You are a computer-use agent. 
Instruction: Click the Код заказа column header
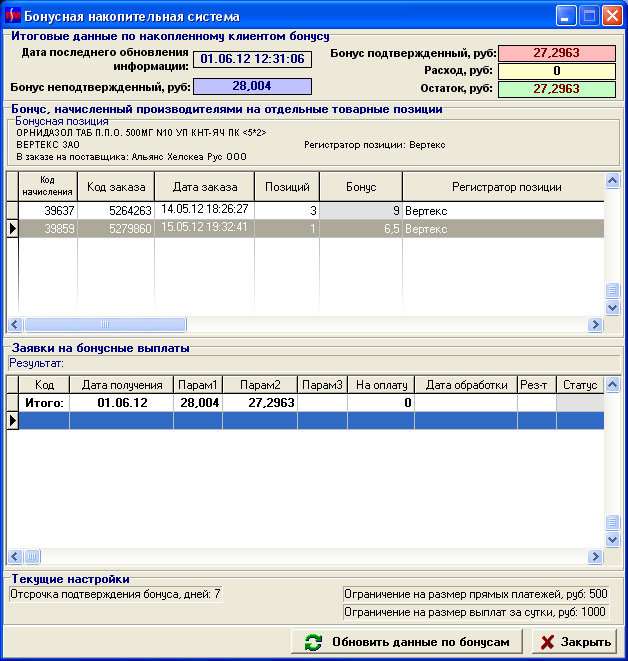[x=116, y=186]
